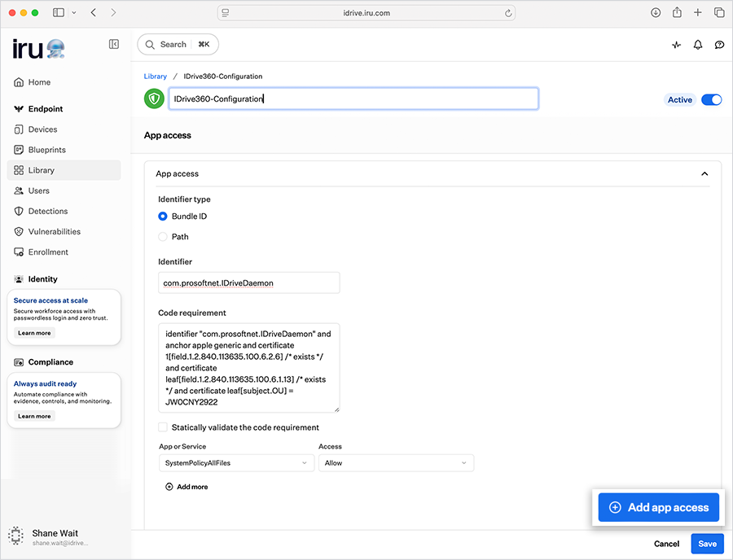Click the IDrive360-Configuration breadcrumb text
Viewport: 733px width, 560px height.
click(223, 77)
